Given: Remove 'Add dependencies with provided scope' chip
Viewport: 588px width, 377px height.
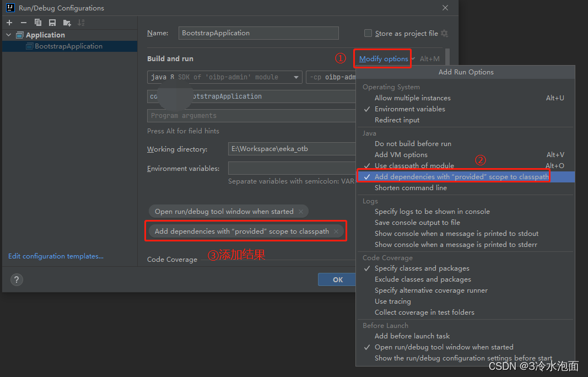Looking at the screenshot, I should (336, 231).
